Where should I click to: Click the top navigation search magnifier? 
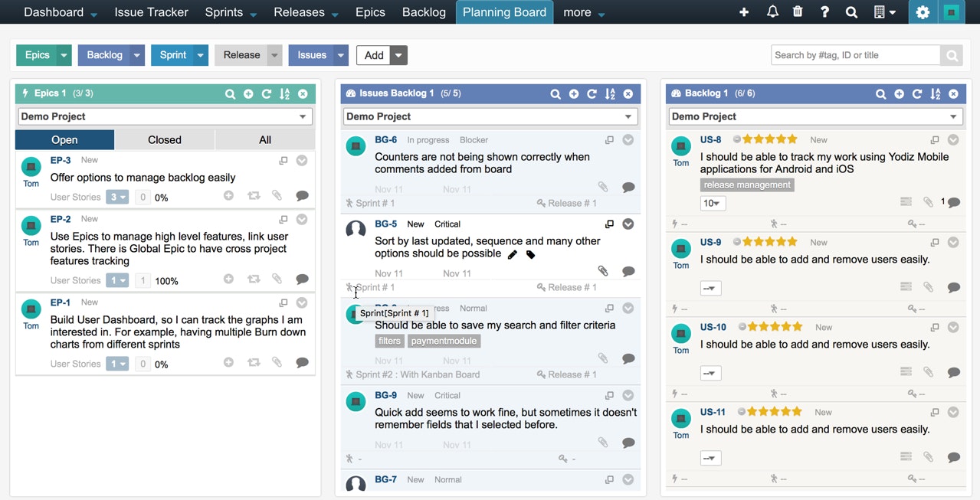click(851, 12)
